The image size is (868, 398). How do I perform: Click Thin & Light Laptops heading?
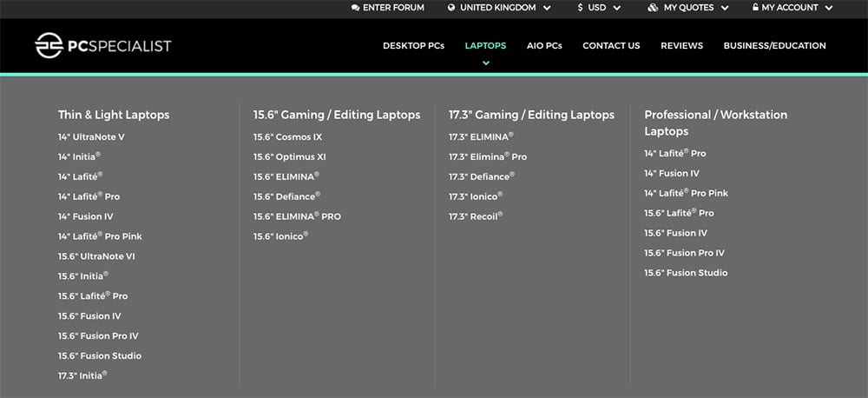(114, 115)
